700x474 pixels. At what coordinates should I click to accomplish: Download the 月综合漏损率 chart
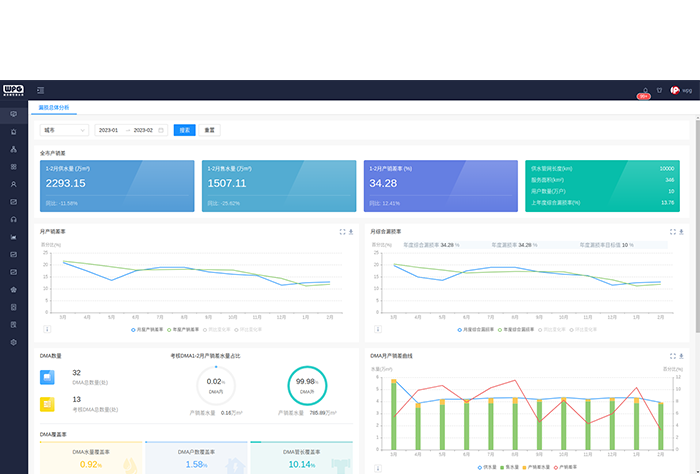[x=682, y=231]
